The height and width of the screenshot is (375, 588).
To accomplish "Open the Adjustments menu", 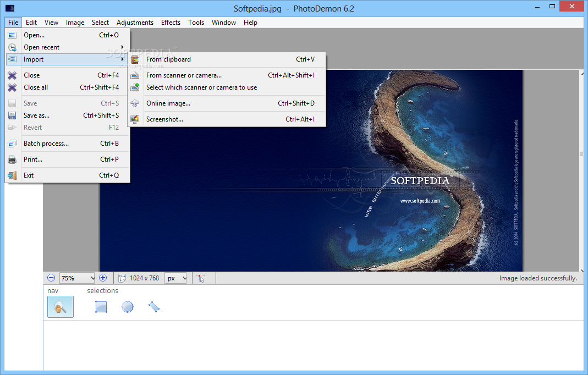I will 135,23.
